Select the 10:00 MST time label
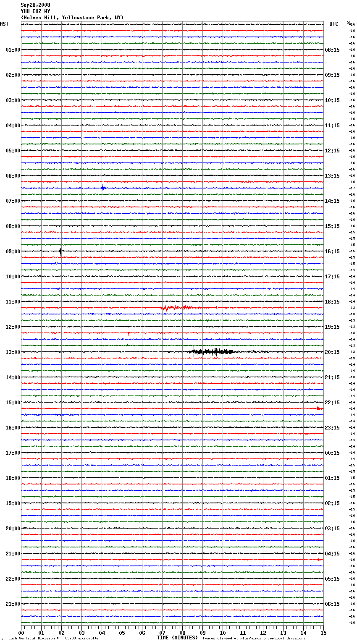 coord(13,277)
